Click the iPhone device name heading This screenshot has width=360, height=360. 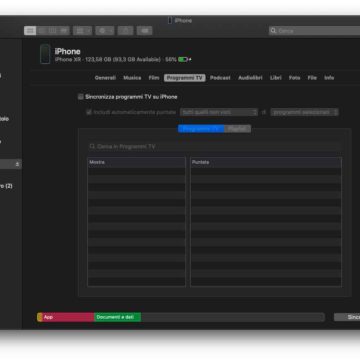pos(68,51)
